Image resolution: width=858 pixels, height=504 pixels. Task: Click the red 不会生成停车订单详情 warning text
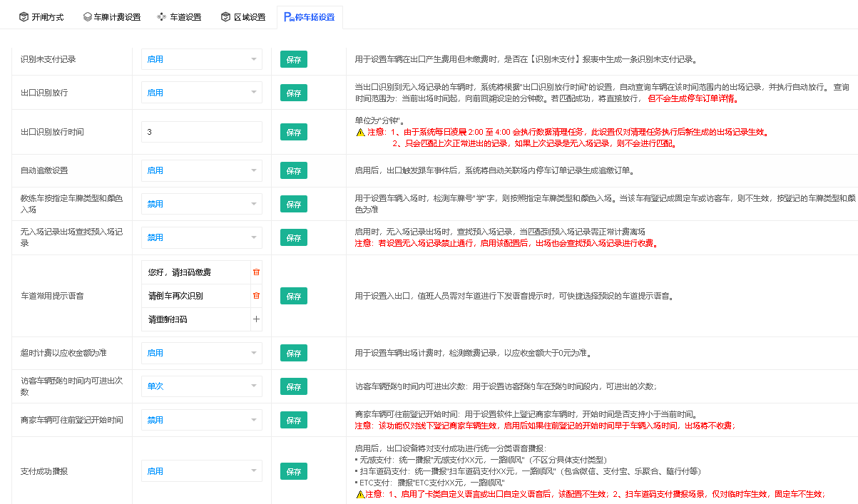pyautogui.click(x=693, y=98)
